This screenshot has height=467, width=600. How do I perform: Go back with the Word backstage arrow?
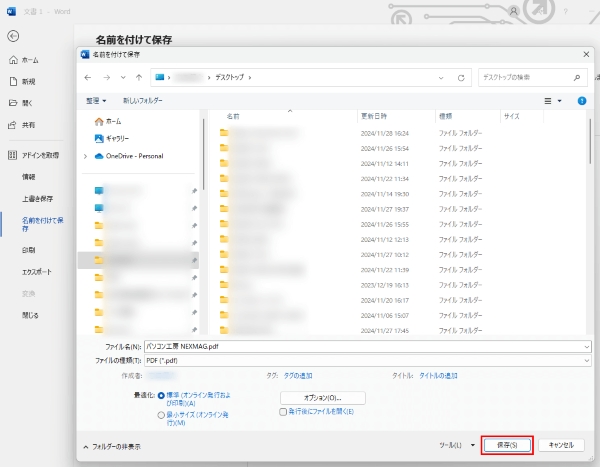point(13,36)
